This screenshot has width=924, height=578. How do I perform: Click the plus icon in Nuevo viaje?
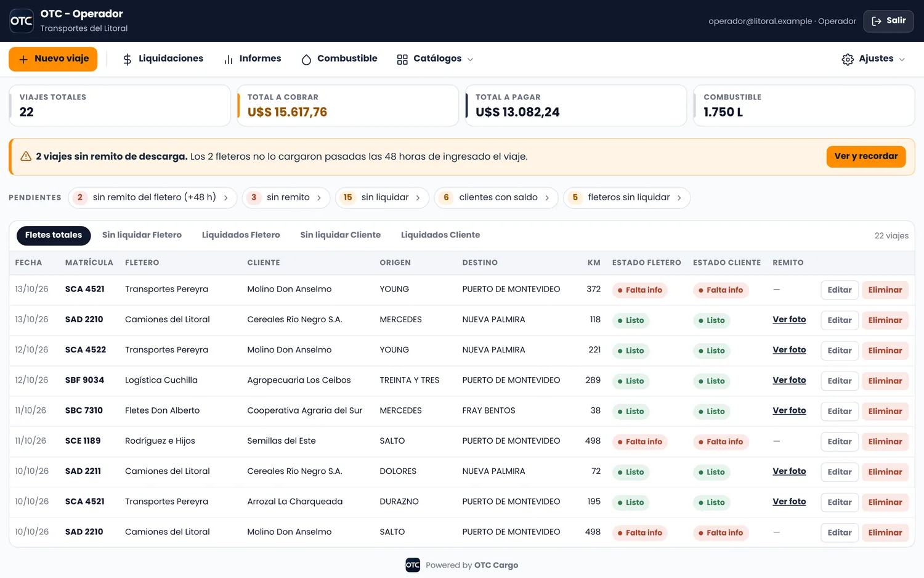click(23, 59)
